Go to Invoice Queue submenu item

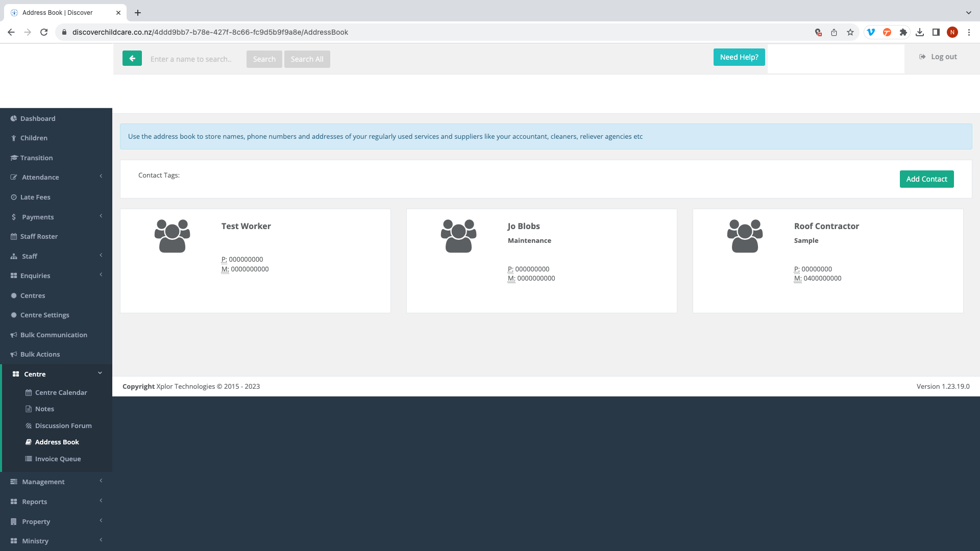58,459
